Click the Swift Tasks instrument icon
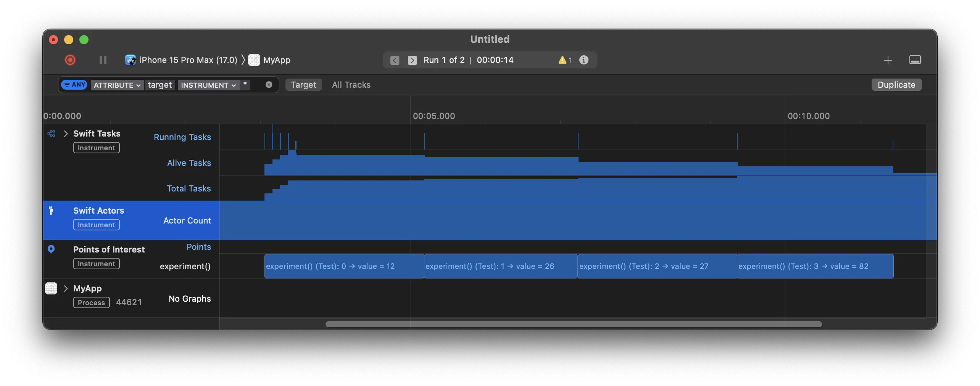The image size is (980, 386). point(51,133)
